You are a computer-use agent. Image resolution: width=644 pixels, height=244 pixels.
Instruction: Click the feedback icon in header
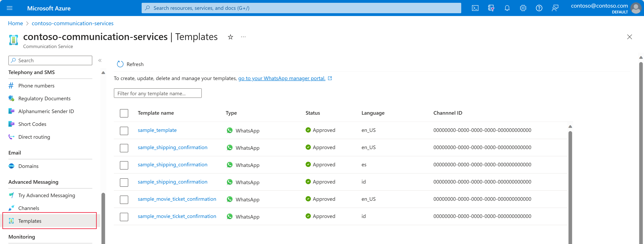tap(555, 8)
